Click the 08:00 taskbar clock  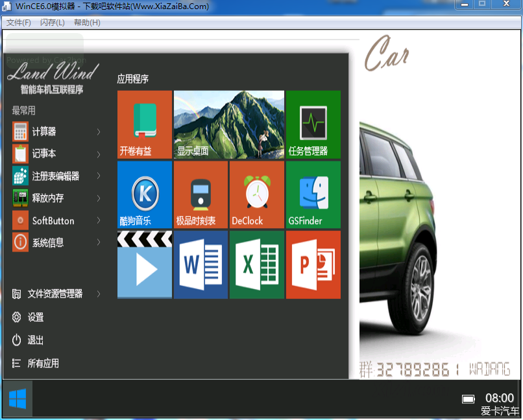click(500, 398)
